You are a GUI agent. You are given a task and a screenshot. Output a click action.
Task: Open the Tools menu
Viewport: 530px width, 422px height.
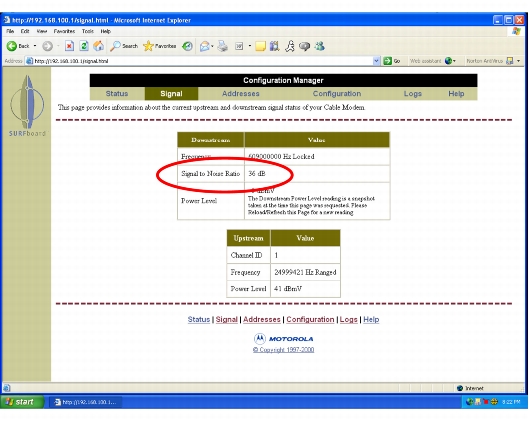[88, 31]
